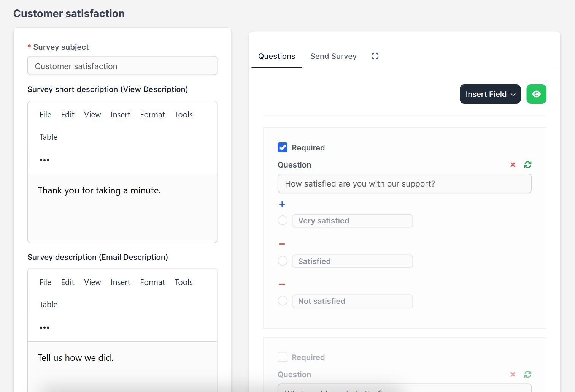Open Insert menu in email description editor
575x392 pixels.
tap(121, 282)
